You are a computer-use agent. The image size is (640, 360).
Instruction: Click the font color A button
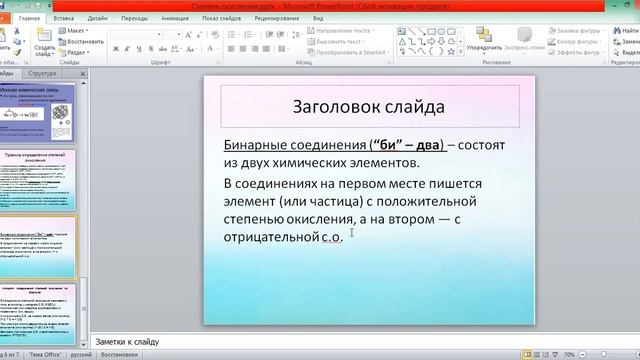[210, 49]
